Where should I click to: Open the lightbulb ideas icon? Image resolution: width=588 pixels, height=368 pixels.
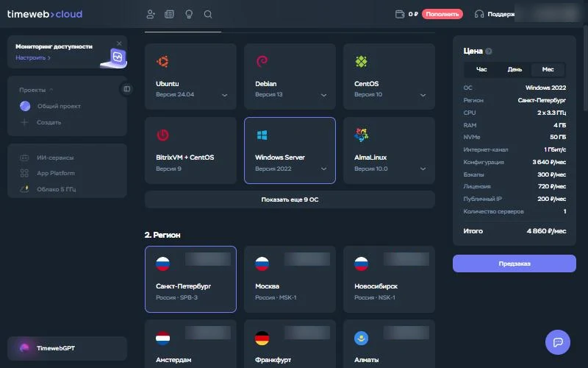coord(189,14)
